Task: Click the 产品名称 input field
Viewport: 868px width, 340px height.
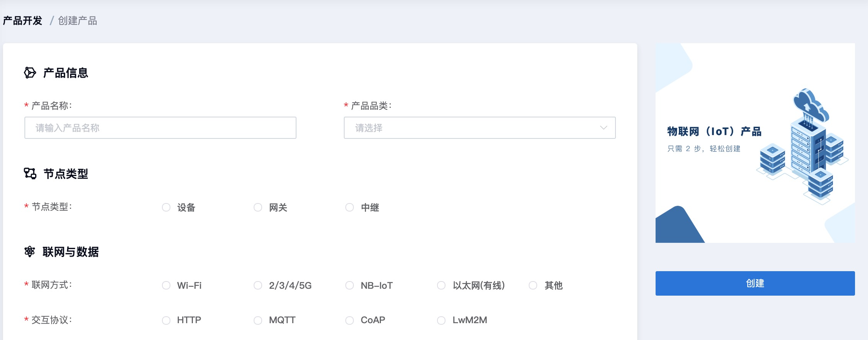Action: coord(160,128)
